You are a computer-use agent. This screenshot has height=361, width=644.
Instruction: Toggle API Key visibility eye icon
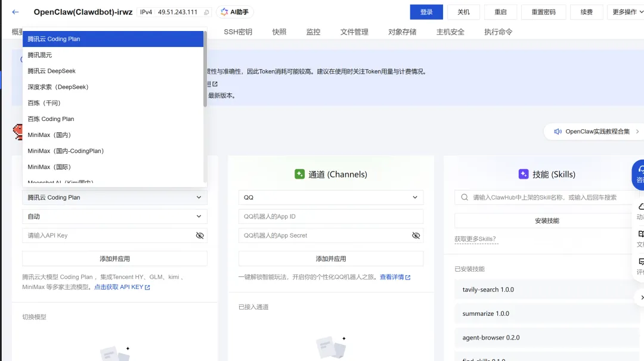click(x=200, y=235)
